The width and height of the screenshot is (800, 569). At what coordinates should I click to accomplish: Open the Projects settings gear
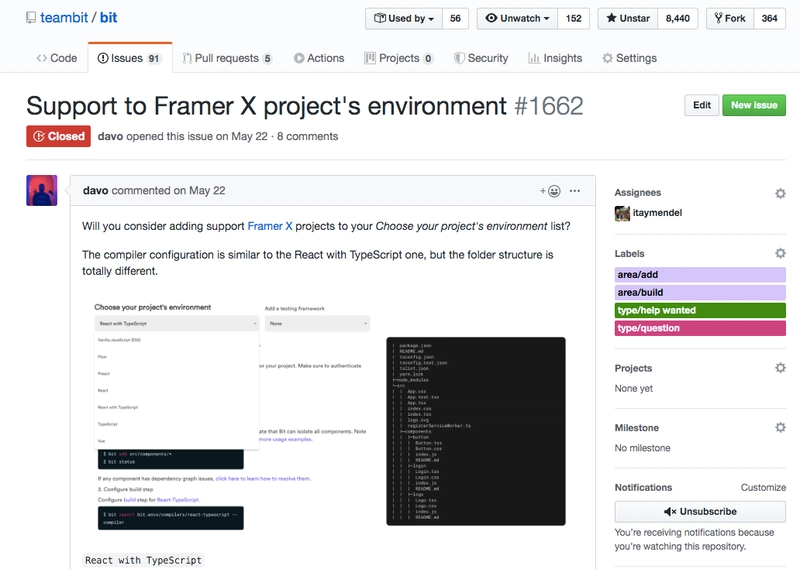780,368
